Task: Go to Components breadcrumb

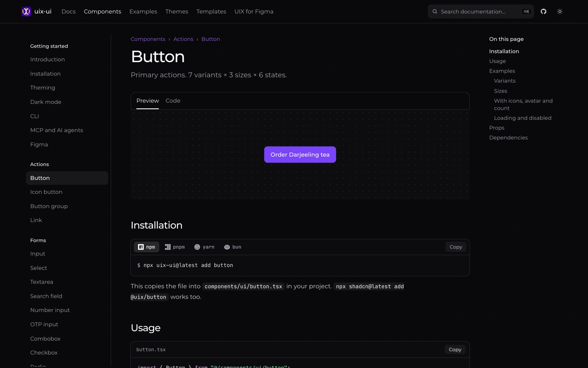Action: [148, 39]
